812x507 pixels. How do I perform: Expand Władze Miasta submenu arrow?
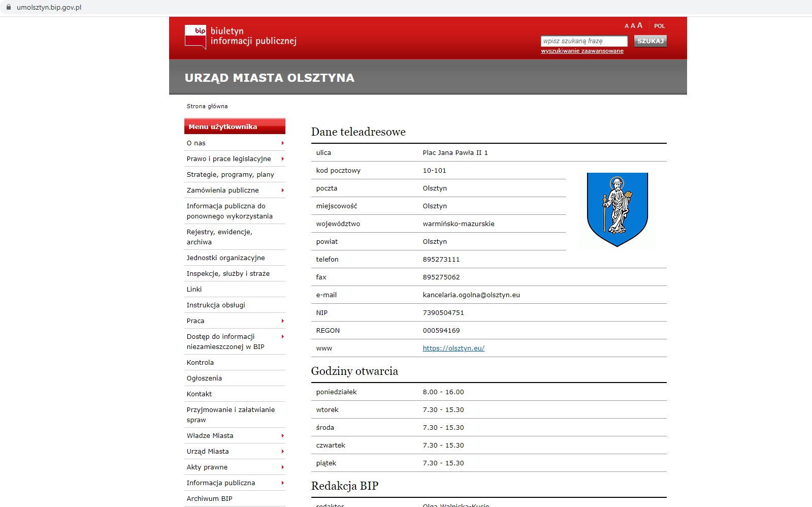click(x=282, y=436)
